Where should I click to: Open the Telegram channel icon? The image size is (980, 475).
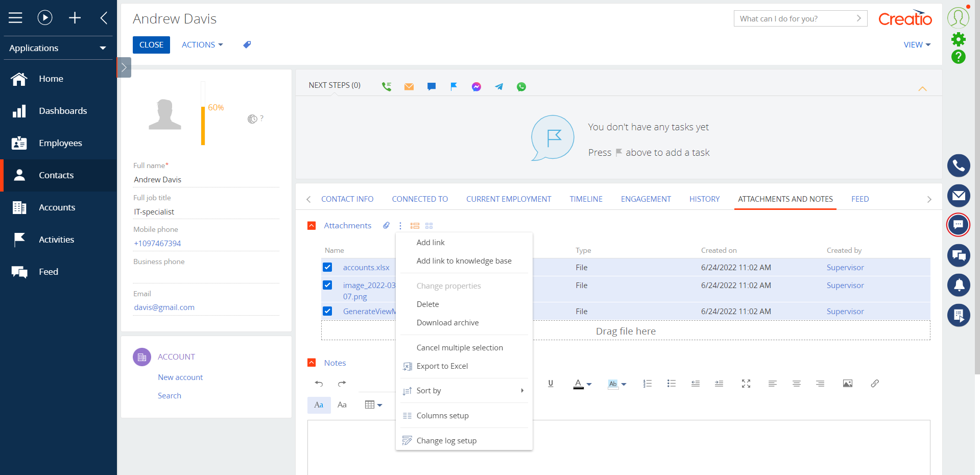(498, 86)
